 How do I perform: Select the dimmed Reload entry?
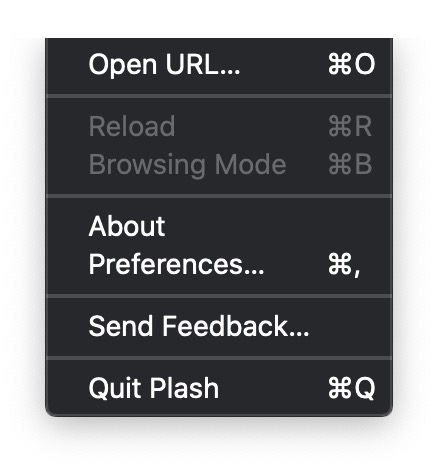(x=219, y=126)
